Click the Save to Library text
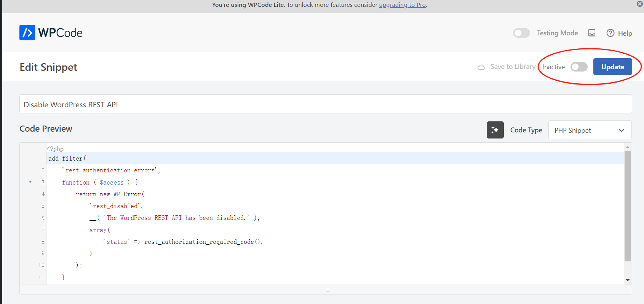644x304 pixels. coord(513,67)
